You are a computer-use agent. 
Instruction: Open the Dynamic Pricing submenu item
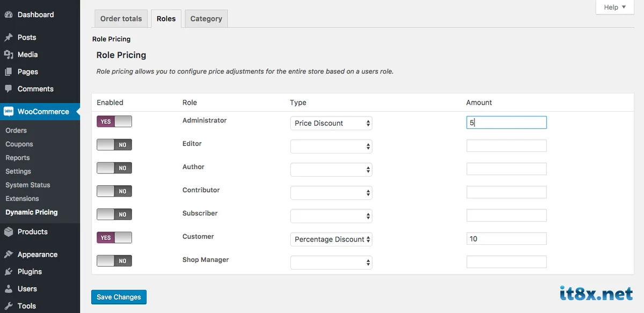[x=32, y=212]
